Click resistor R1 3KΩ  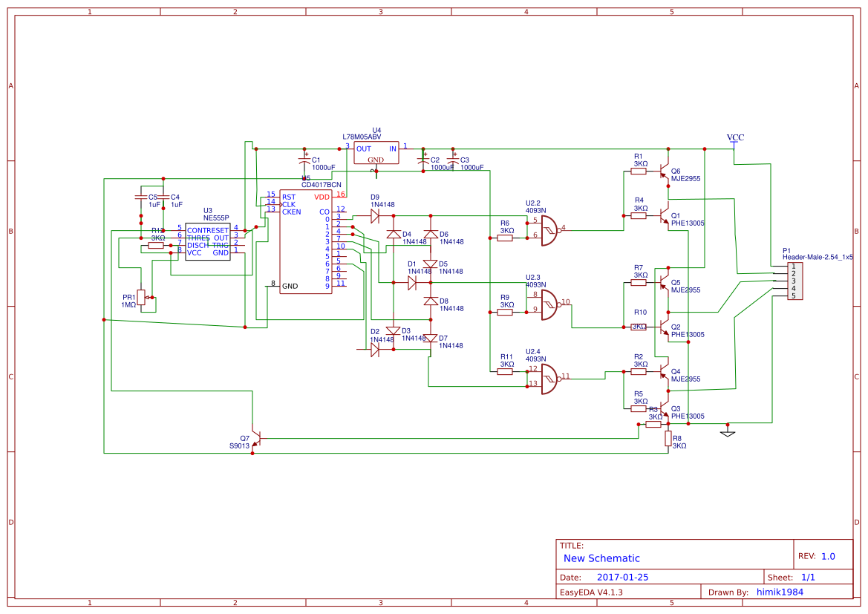[639, 169]
